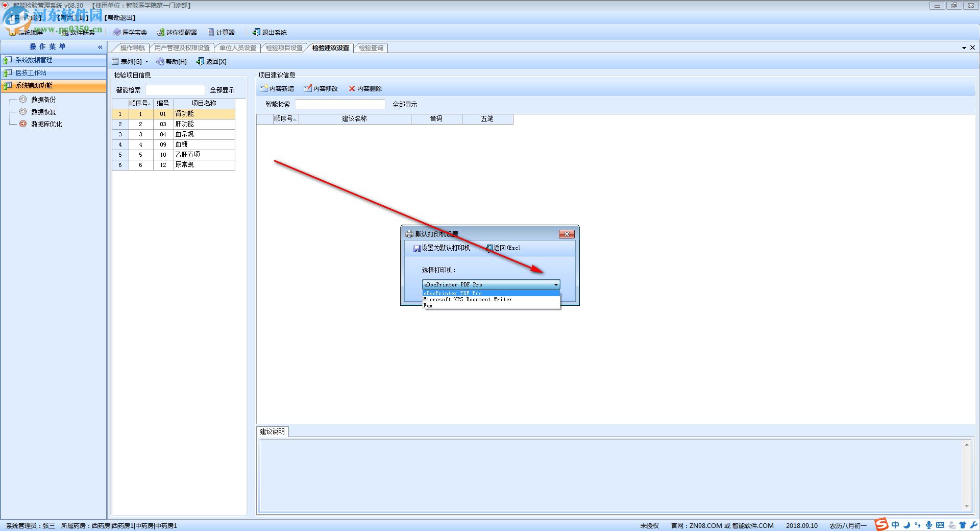Switch to the 单位人员设置 tab

click(x=238, y=47)
